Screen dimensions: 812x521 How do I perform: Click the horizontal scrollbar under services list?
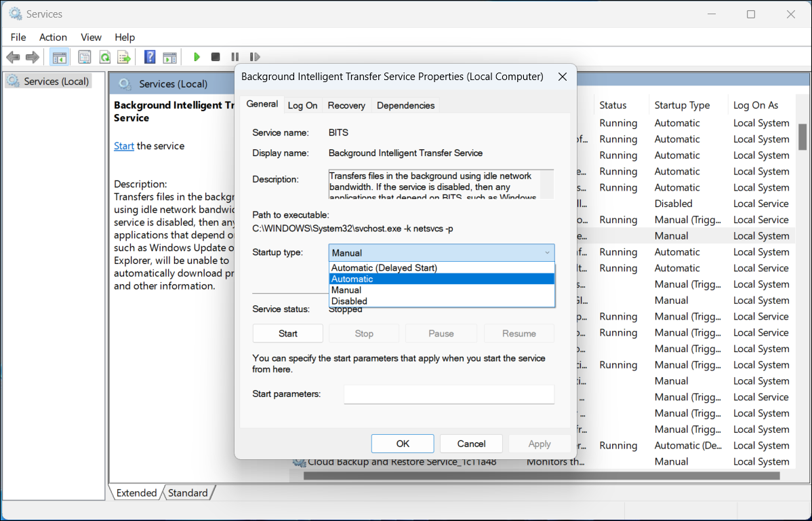pos(542,476)
